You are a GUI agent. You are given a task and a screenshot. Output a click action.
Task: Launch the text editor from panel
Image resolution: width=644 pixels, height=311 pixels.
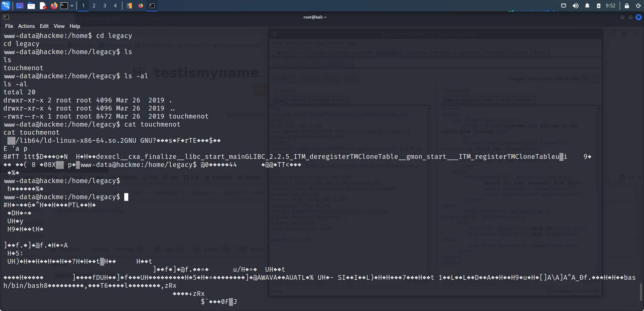43,6
